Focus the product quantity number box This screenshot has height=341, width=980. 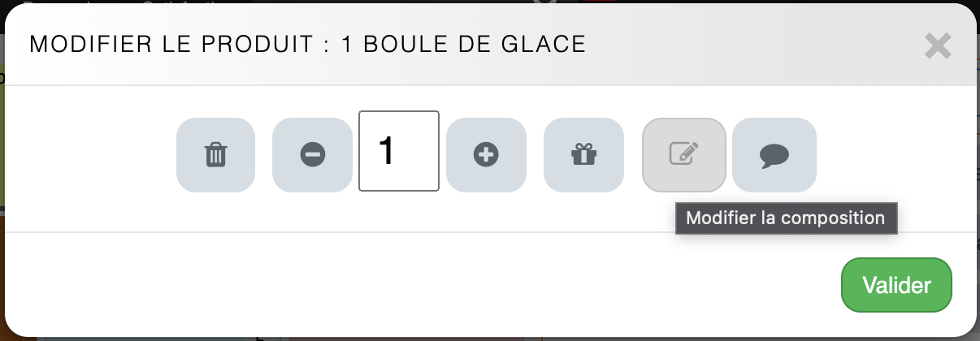(399, 151)
